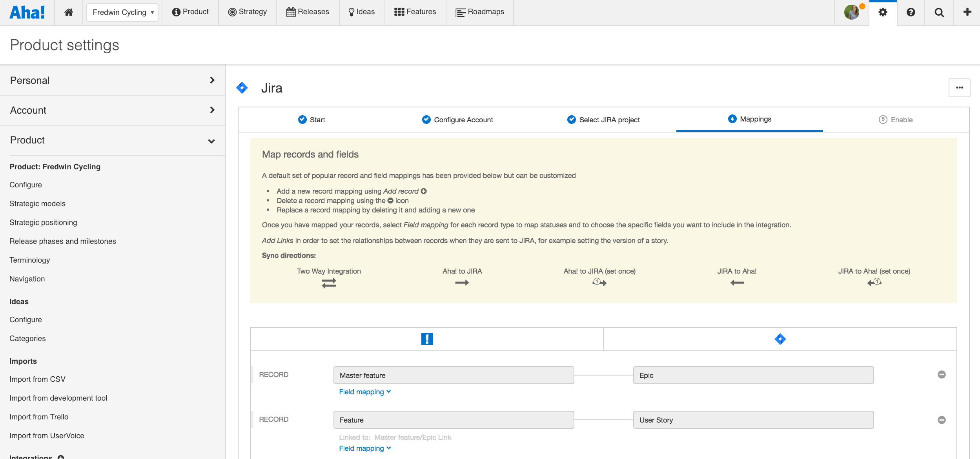Delete the Master feature record mapping
Image resolution: width=980 pixels, height=459 pixels.
pos(942,375)
